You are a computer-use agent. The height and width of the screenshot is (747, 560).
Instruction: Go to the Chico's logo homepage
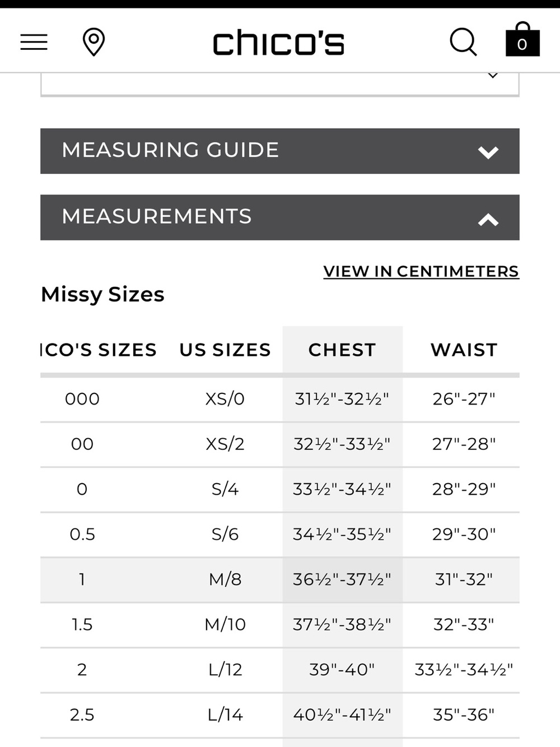[x=278, y=43]
